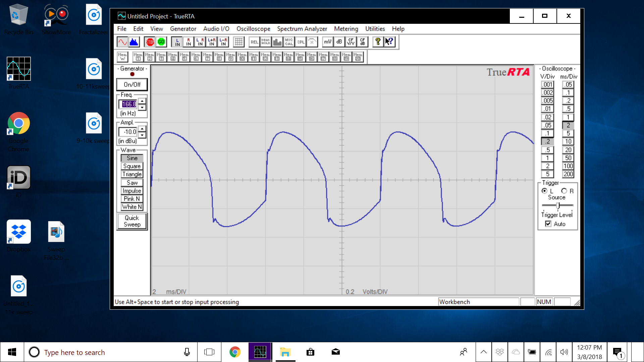Screen dimensions: 644x362
Task: Click the Trigger Level slider handle
Action: coord(558,205)
